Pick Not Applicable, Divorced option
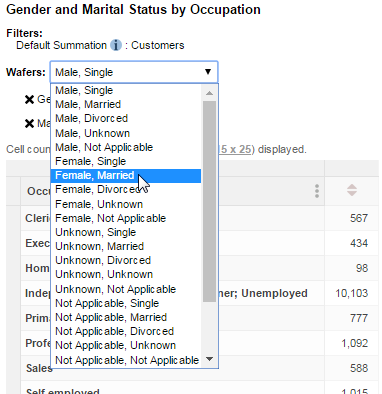 coord(126,331)
